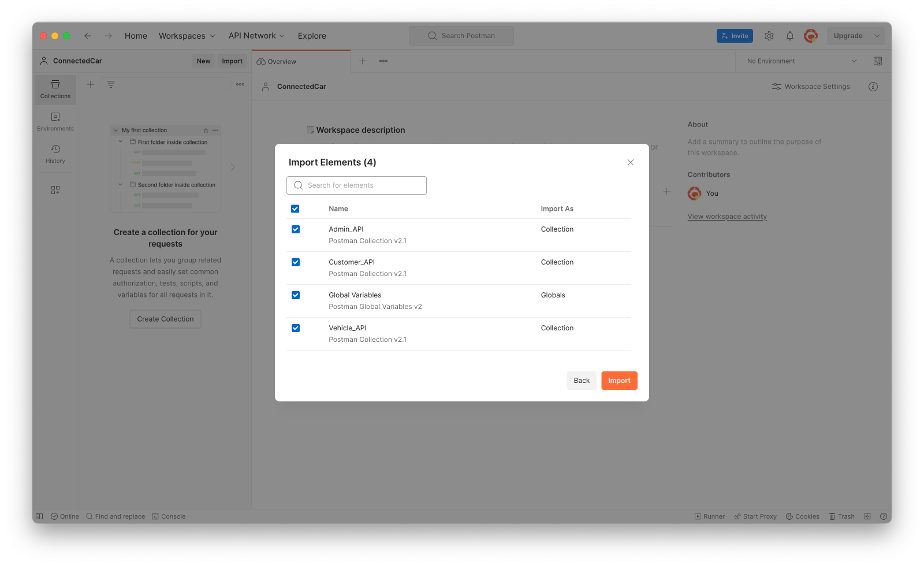Open the Upgrade dropdown arrow
Viewport: 924px width, 566px height.
[877, 36]
